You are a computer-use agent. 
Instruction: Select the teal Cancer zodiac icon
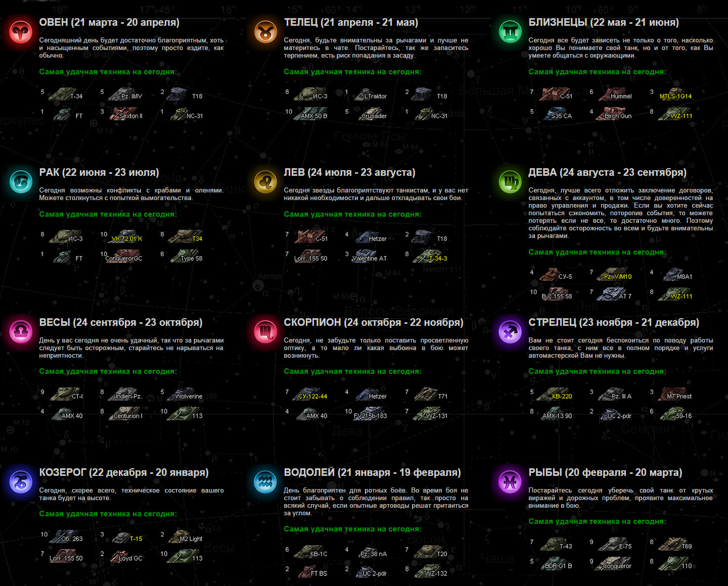(21, 181)
